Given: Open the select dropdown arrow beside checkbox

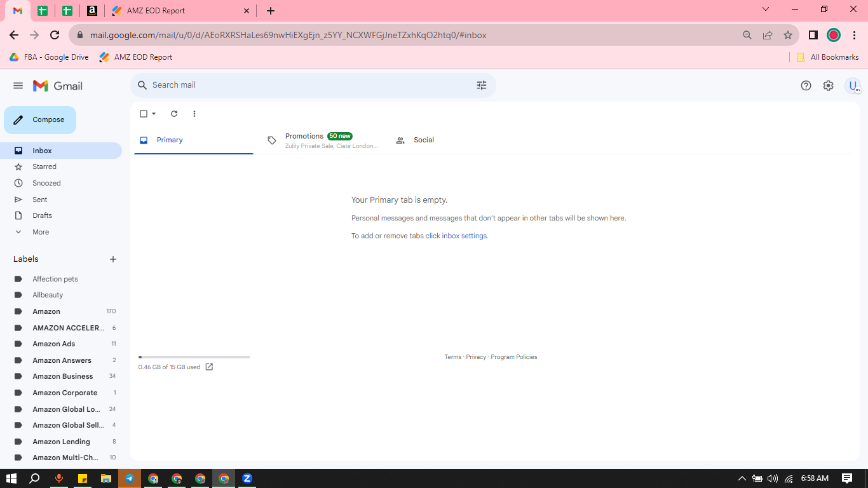Looking at the screenshot, I should [154, 114].
